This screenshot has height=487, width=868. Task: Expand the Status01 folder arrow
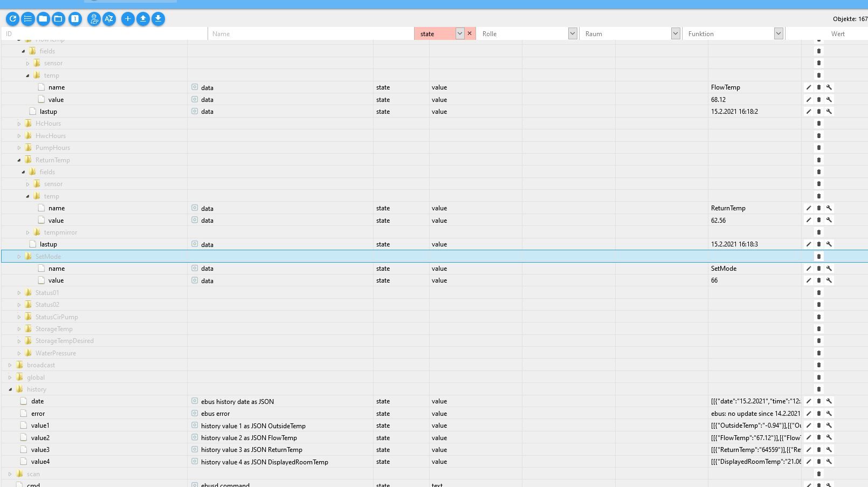19,293
